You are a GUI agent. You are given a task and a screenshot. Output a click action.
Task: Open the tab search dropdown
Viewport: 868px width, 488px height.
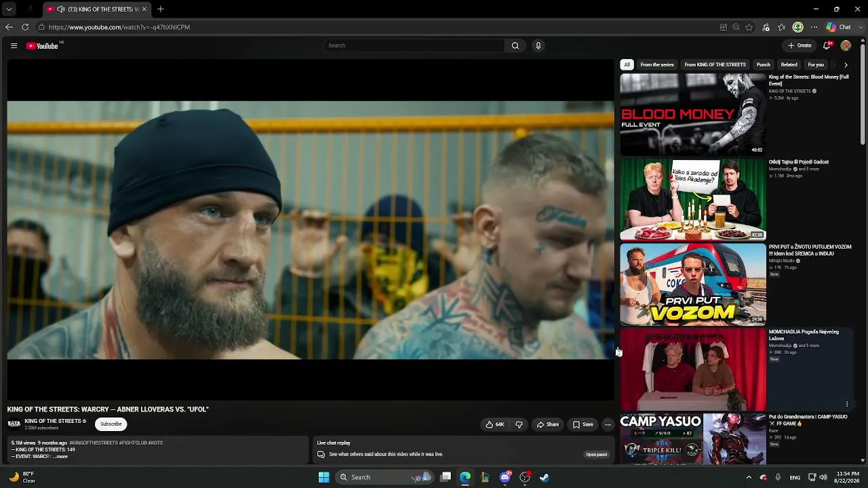(9, 9)
